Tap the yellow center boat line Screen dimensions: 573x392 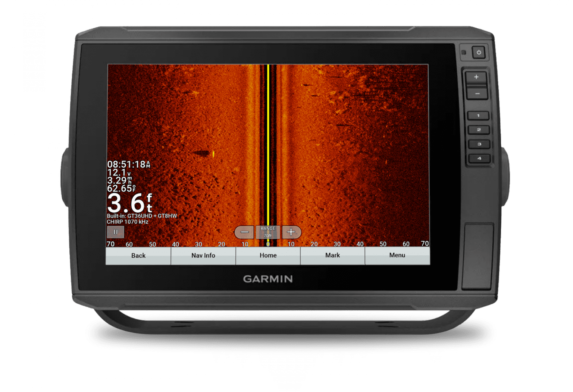pyautogui.click(x=268, y=145)
